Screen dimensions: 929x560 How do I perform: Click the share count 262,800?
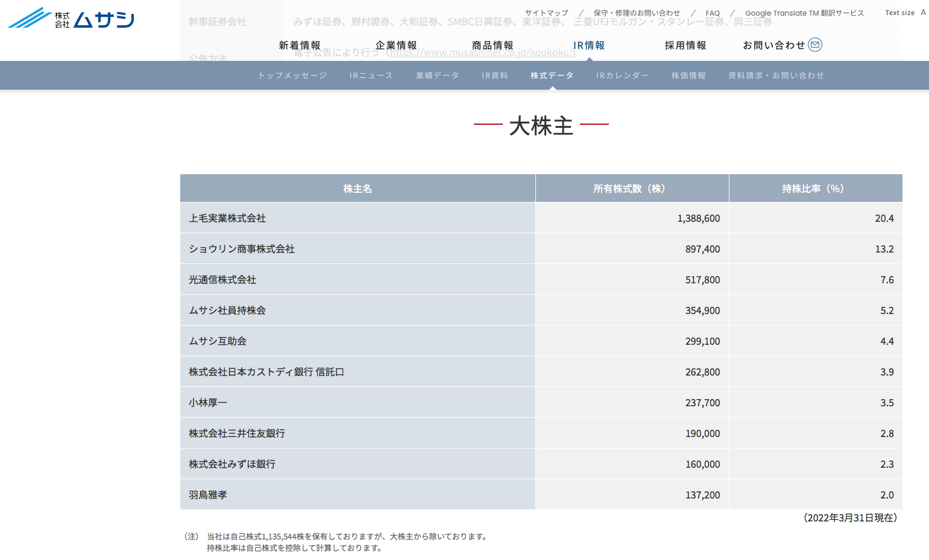point(702,372)
